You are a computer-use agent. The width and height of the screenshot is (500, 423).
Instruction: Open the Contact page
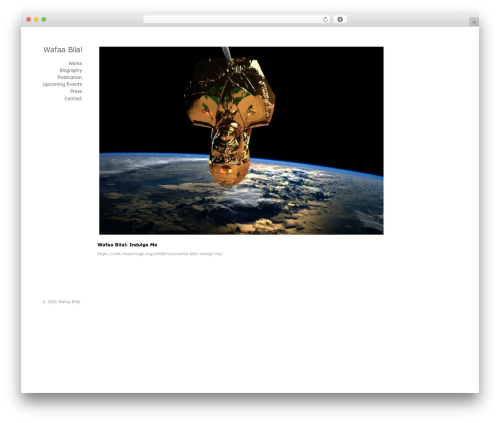pos(73,99)
